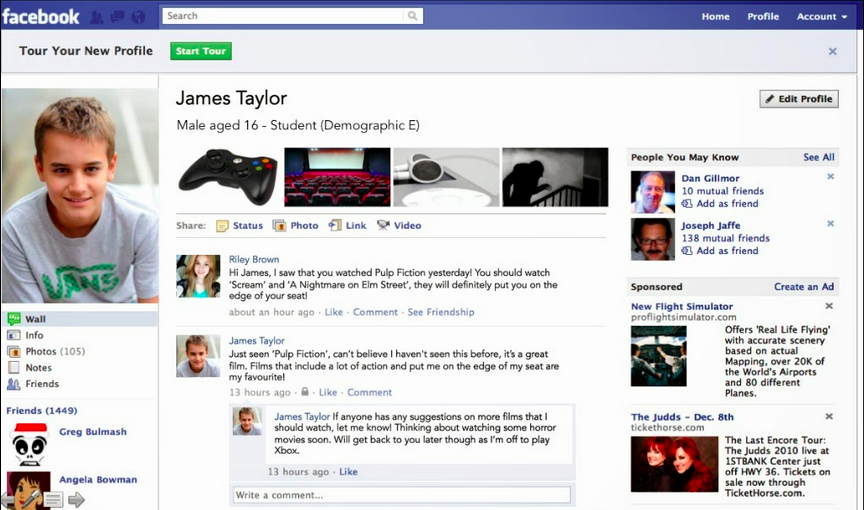Select Wall in the left sidebar
The image size is (864, 510).
coord(80,319)
